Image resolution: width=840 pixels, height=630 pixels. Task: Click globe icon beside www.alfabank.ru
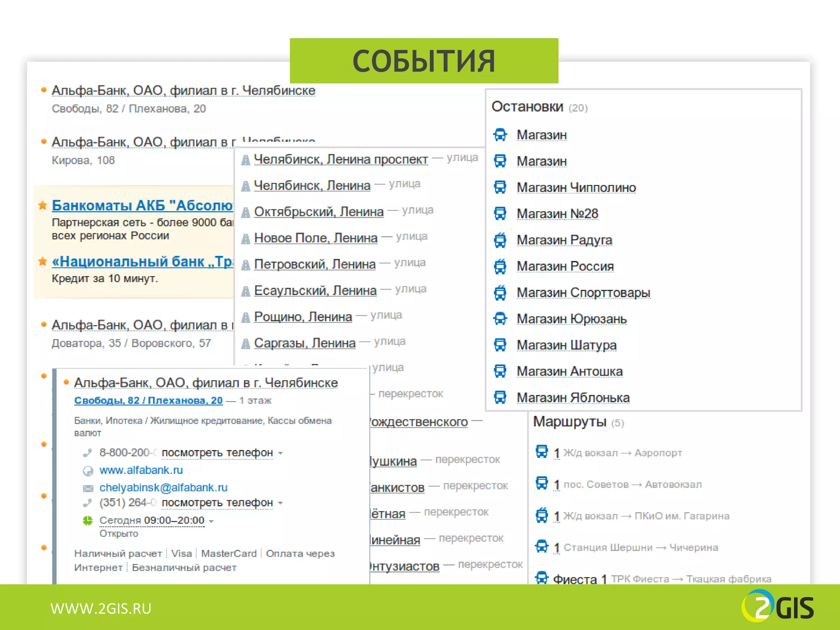88,470
